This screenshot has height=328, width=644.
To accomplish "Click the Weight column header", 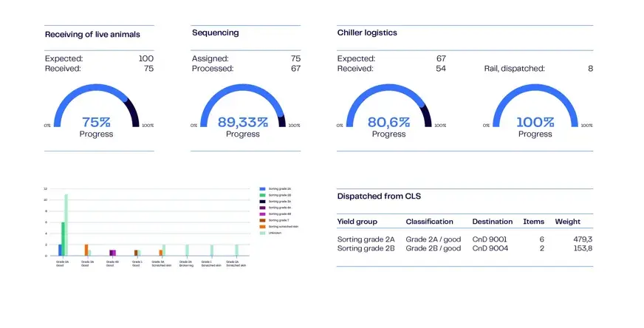I will [x=568, y=222].
